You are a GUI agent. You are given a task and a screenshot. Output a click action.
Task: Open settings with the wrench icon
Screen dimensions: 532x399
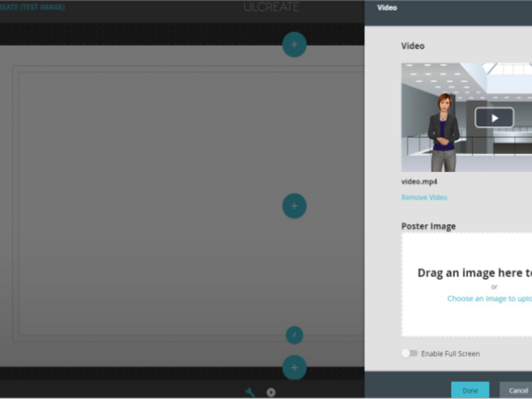250,392
